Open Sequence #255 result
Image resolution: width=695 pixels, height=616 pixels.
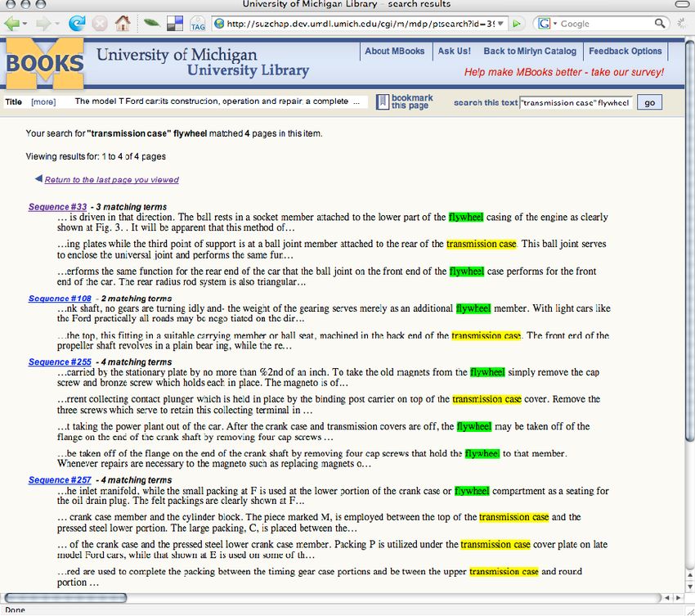(60, 362)
